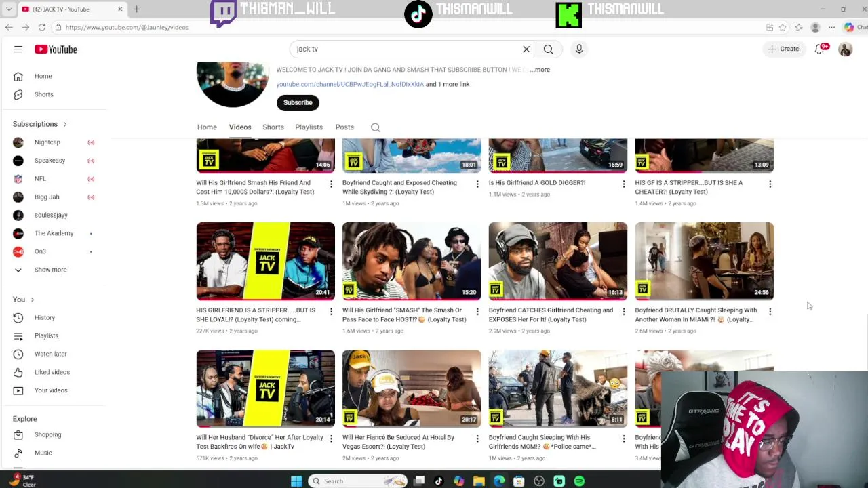This screenshot has height=488, width=868.
Task: Expand channel description with ...more
Action: click(540, 70)
